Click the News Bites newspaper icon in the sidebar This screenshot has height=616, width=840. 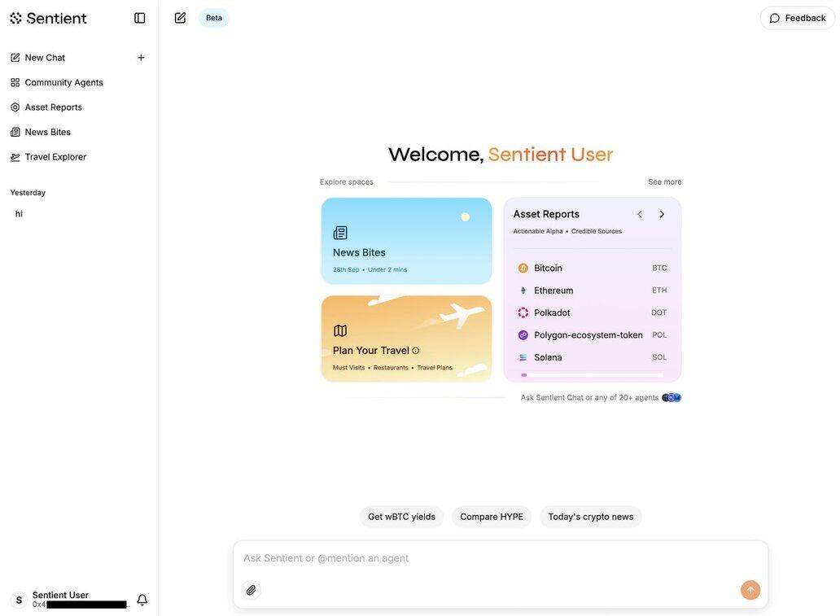pyautogui.click(x=15, y=132)
